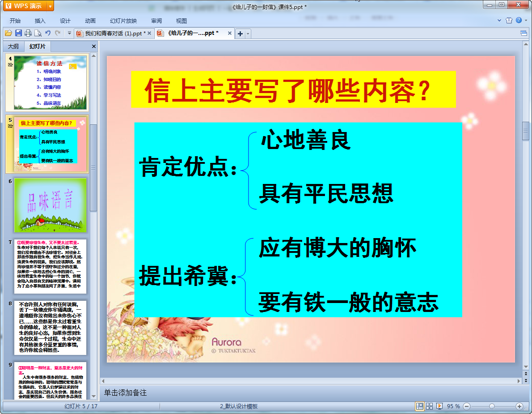Viewport: 532px width, 414px height.
Task: Go to previous slide using double up arrow
Action: coord(526,374)
